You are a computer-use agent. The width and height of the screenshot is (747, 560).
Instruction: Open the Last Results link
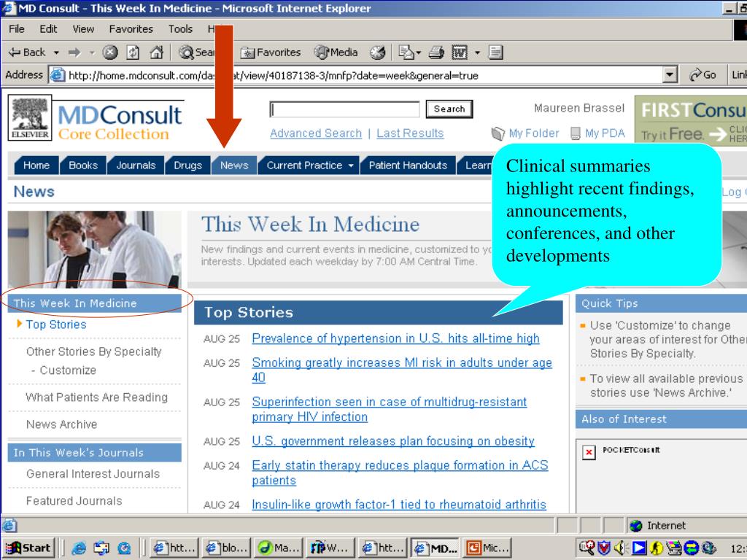click(x=410, y=133)
